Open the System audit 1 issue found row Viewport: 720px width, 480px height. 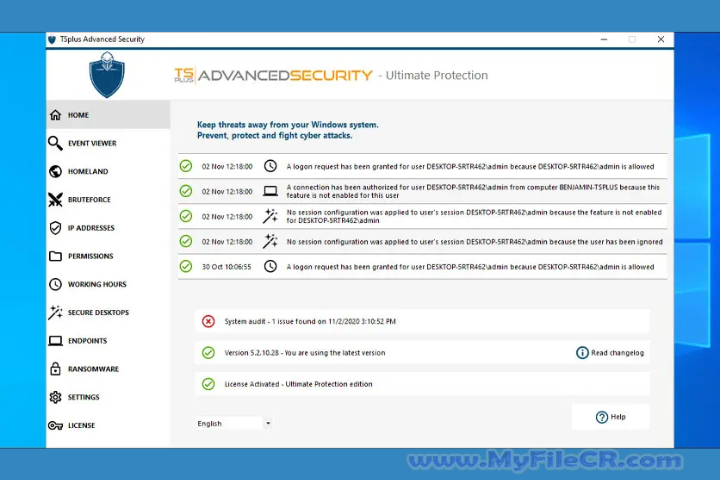tap(422, 321)
